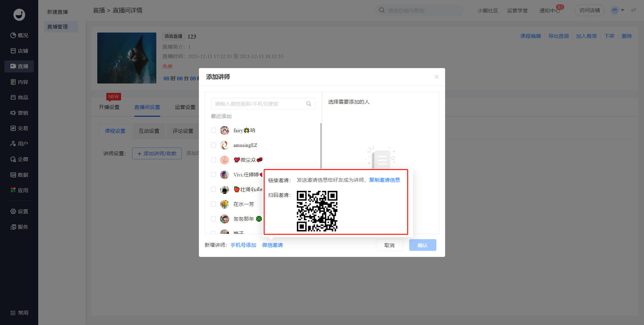
Task: Open the 店铺 store sidebar icon
Action: point(13,51)
